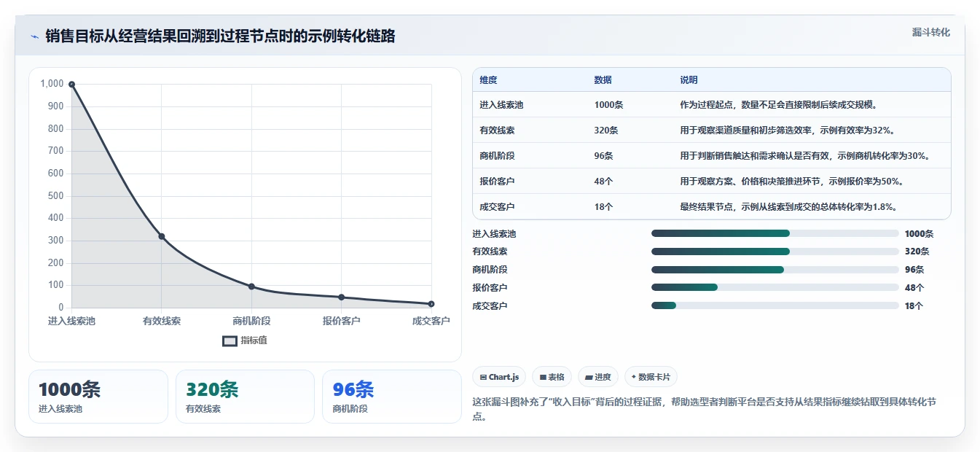Click the 进入线索池 progress bar

775,233
